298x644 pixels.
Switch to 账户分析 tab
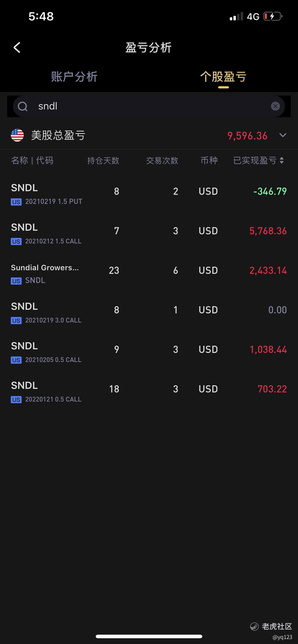[x=74, y=76]
